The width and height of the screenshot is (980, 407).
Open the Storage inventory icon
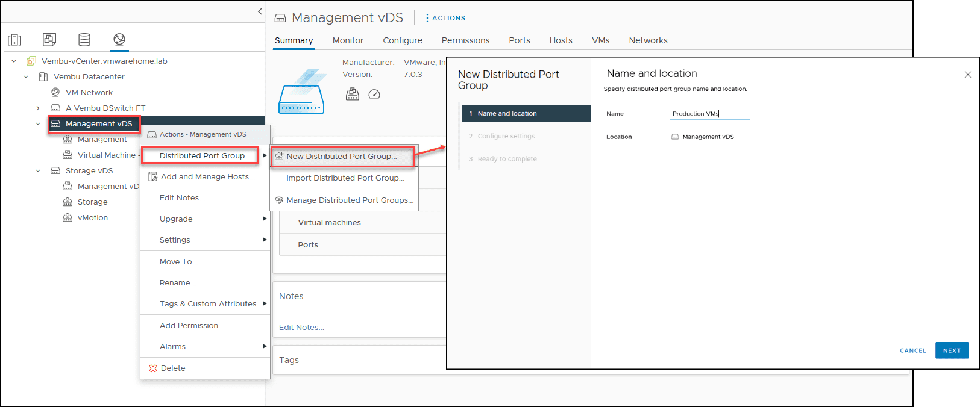click(84, 40)
